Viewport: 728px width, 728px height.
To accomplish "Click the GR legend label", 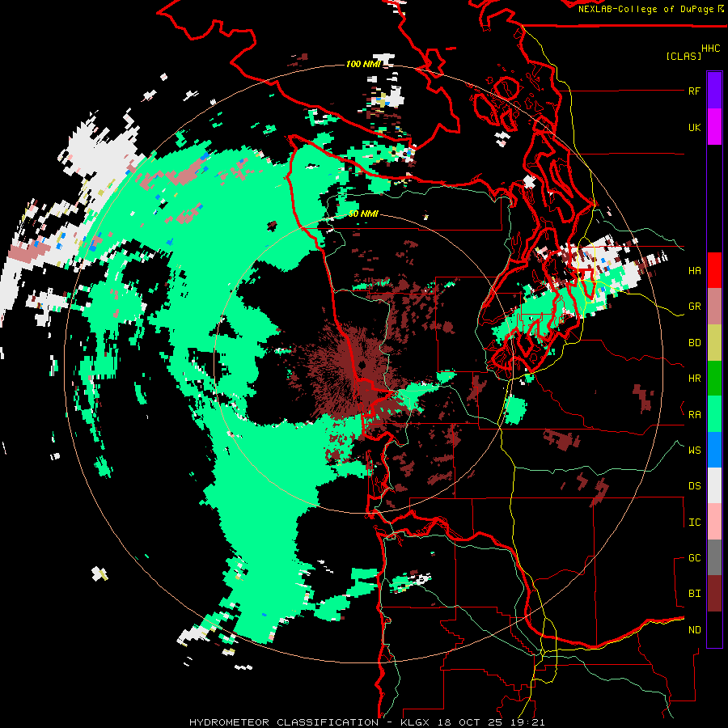I will (x=694, y=307).
